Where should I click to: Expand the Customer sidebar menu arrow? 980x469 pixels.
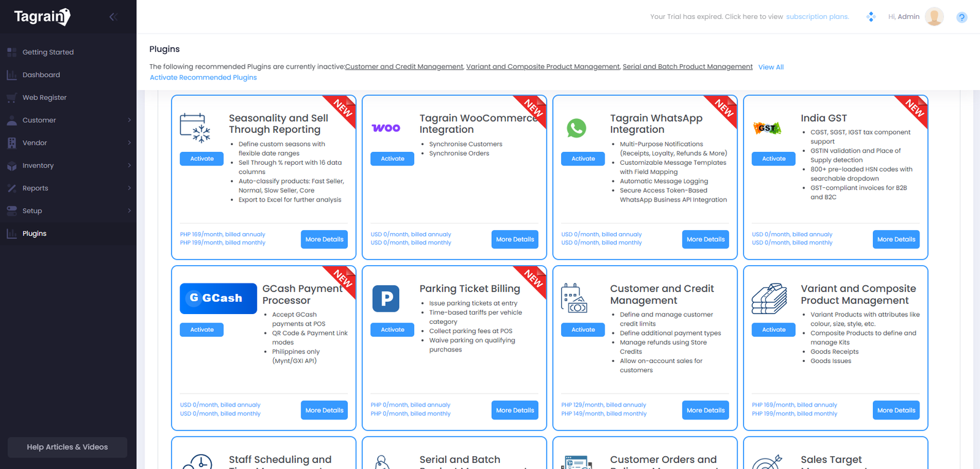point(129,120)
